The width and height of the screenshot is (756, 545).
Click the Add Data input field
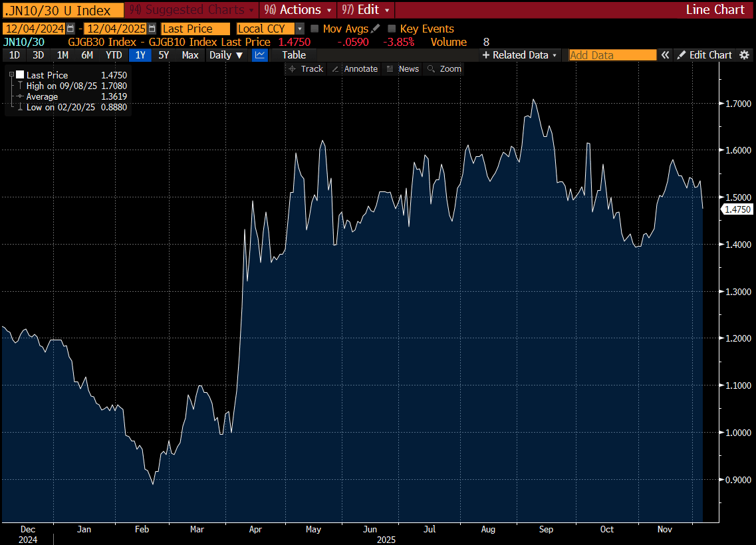612,55
